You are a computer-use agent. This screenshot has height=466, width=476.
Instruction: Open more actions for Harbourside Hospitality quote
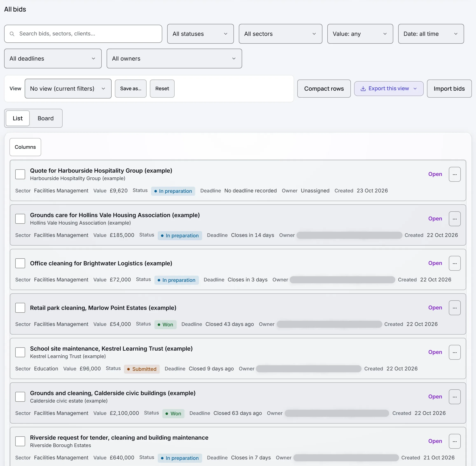click(x=454, y=174)
